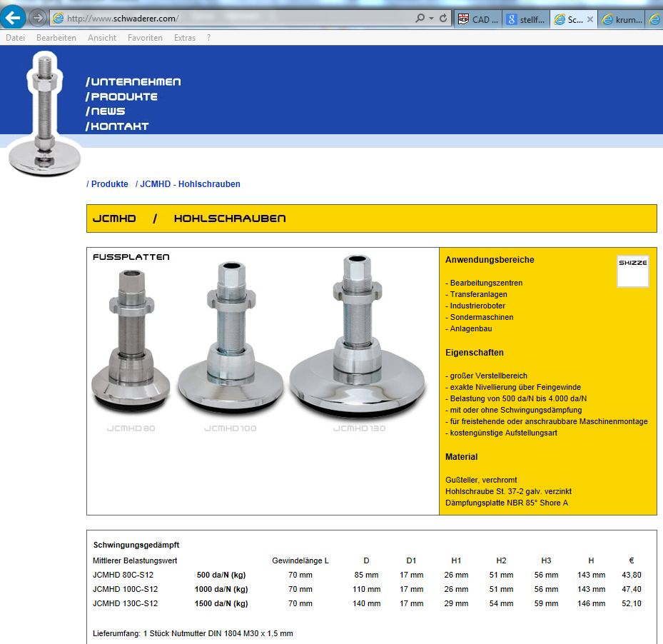The width and height of the screenshot is (663, 644).
Task: Click the '- Anlagenbau' list entry
Action: tap(468, 328)
